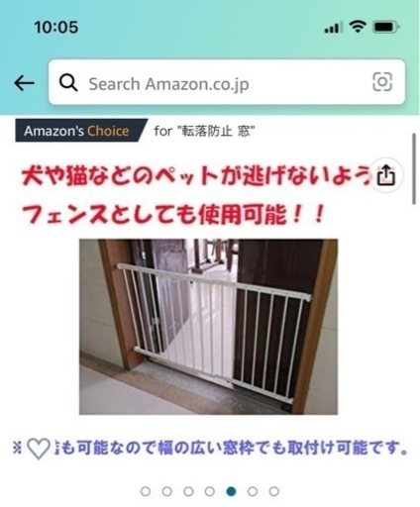
Task: Tap the cellular signal bars icon
Action: 333,28
